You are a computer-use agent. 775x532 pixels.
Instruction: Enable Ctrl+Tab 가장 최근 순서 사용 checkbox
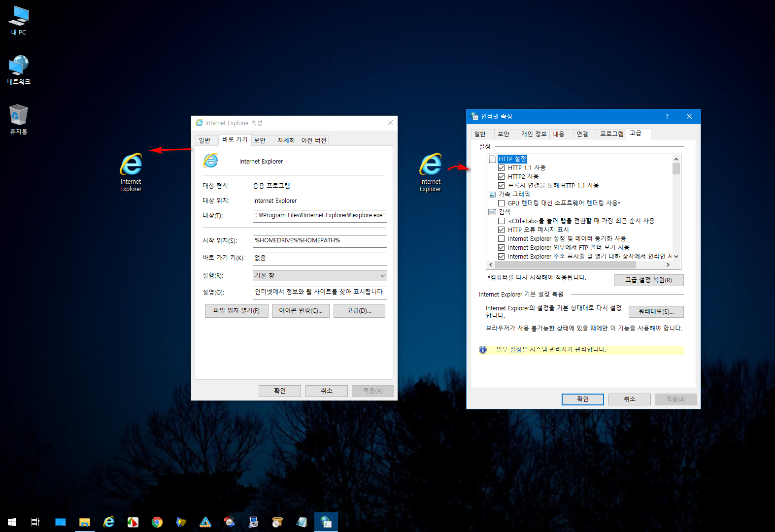501,221
